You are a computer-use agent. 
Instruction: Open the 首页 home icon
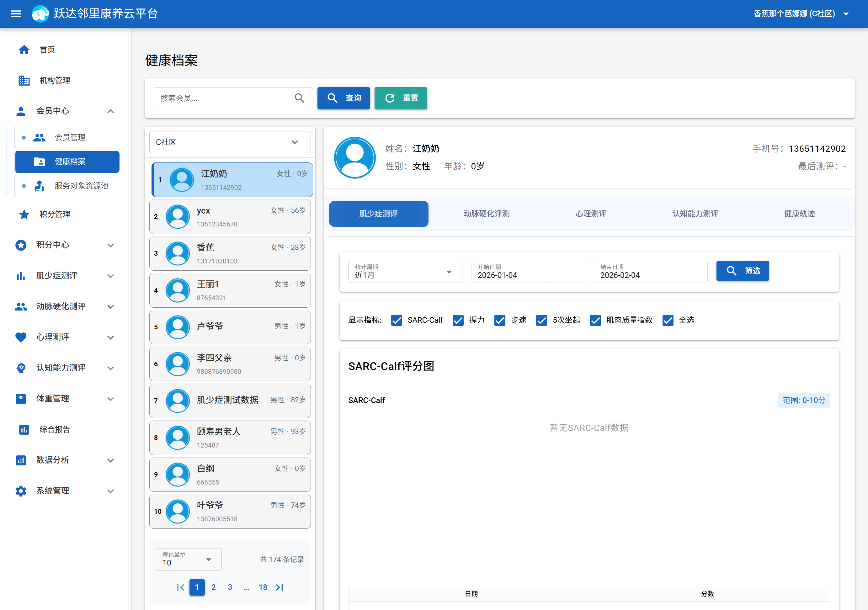(x=24, y=50)
